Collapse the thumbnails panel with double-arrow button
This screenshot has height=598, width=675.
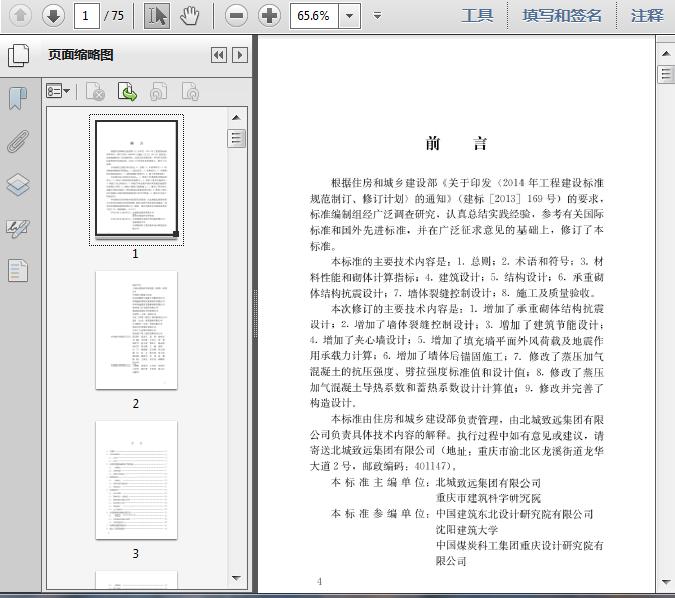point(218,56)
